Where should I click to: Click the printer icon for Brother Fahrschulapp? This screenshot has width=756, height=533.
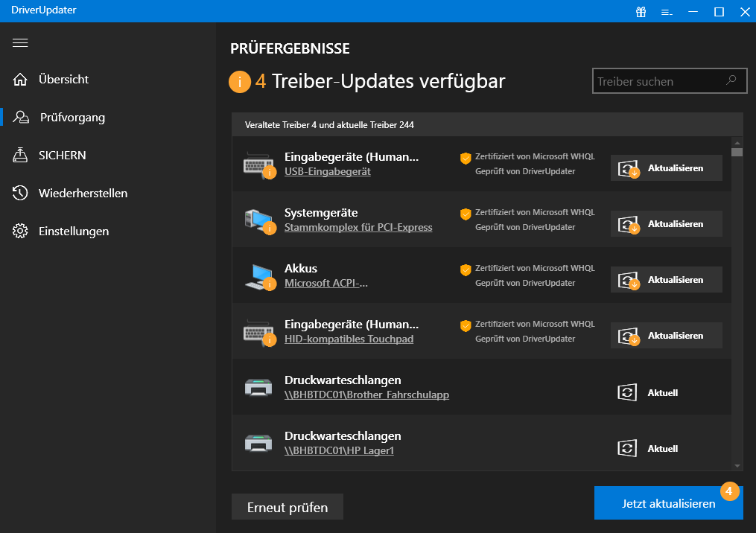point(258,388)
